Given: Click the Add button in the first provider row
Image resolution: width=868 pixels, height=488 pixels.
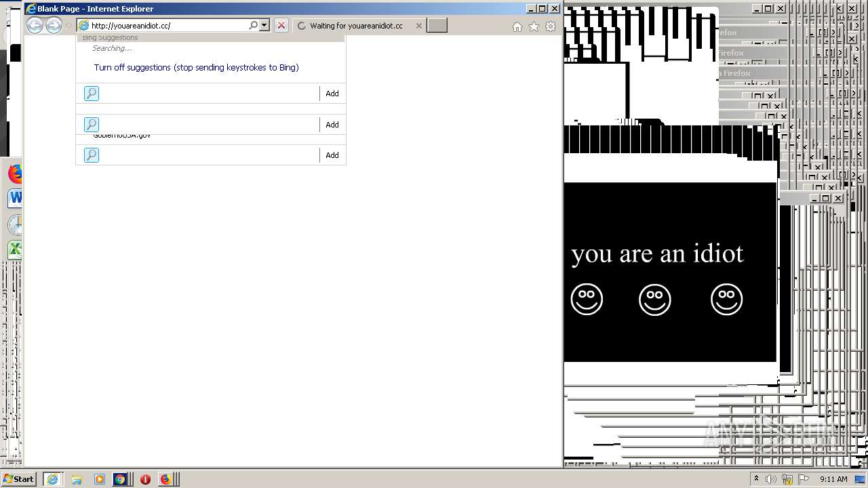Looking at the screenshot, I should point(332,94).
